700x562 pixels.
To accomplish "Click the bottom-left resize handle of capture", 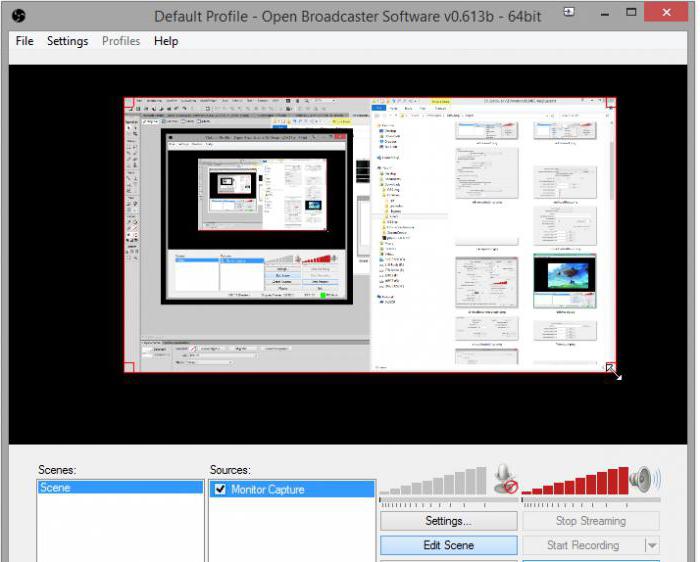I will pyautogui.click(x=129, y=367).
